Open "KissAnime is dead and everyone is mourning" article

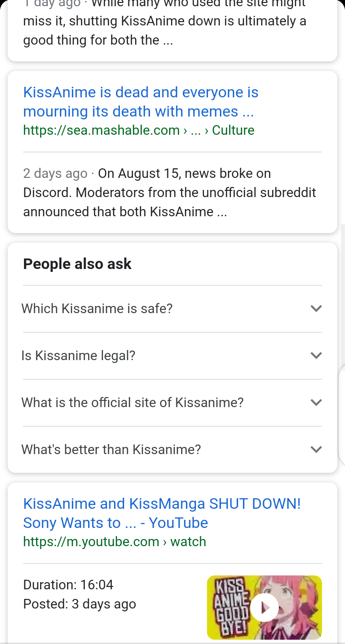[x=141, y=102]
